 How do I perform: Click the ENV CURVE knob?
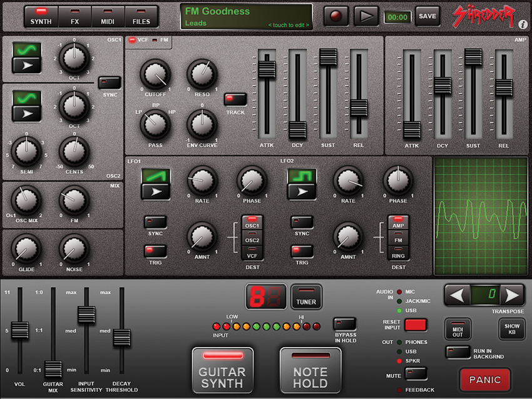[x=202, y=124]
